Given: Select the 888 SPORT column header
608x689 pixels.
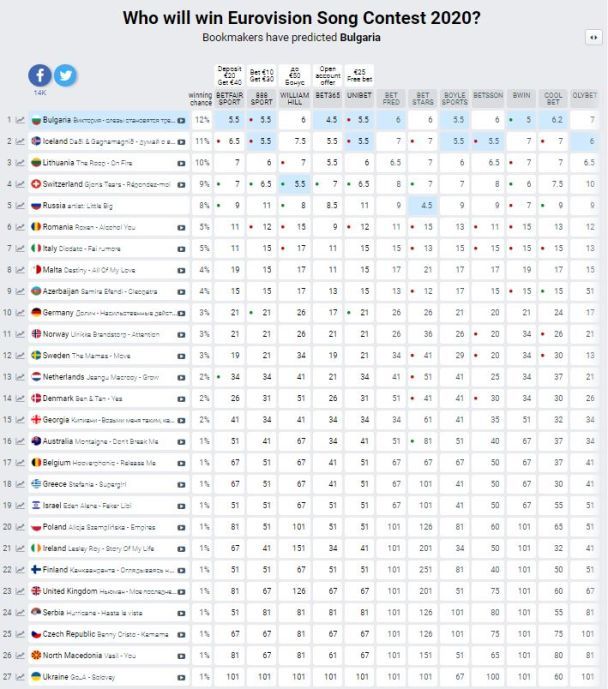Looking at the screenshot, I should pyautogui.click(x=261, y=99).
